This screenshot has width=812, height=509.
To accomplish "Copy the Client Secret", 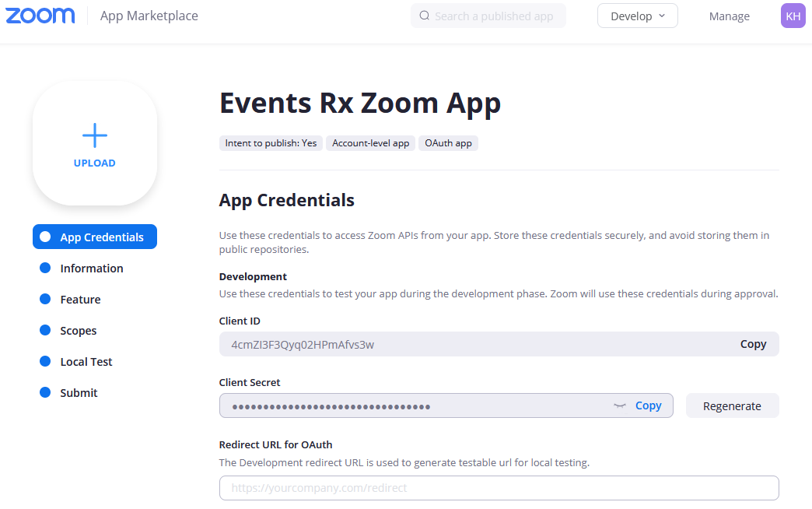I will pos(648,405).
